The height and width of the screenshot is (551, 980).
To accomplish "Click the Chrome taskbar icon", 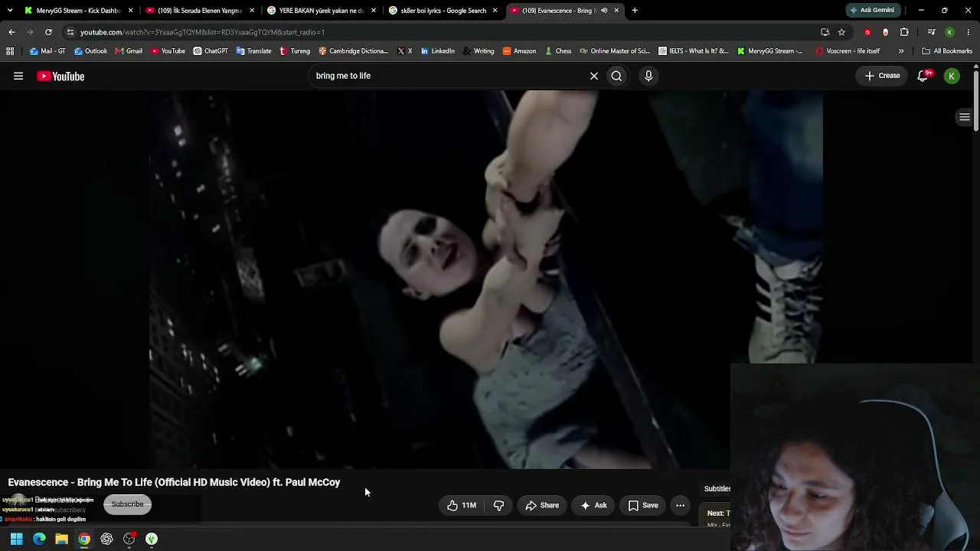I will (x=84, y=539).
